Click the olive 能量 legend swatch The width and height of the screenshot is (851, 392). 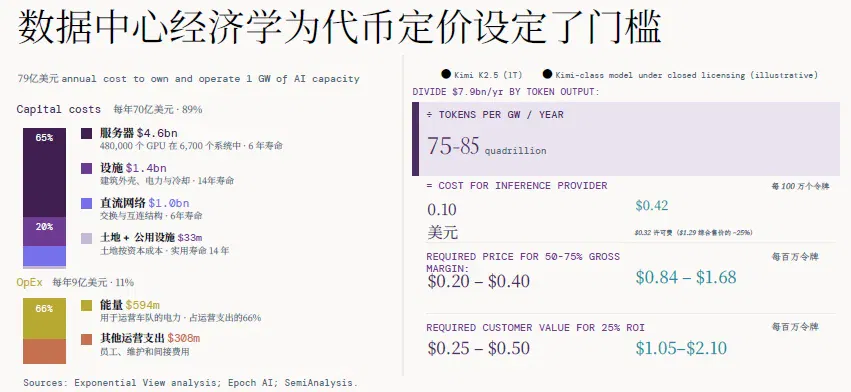point(86,306)
